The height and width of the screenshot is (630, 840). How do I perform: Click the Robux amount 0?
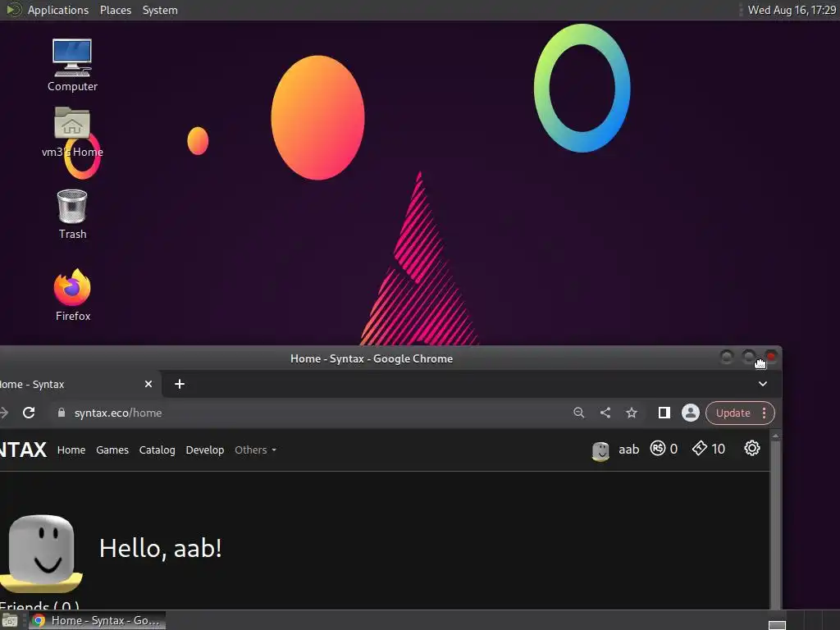673,449
